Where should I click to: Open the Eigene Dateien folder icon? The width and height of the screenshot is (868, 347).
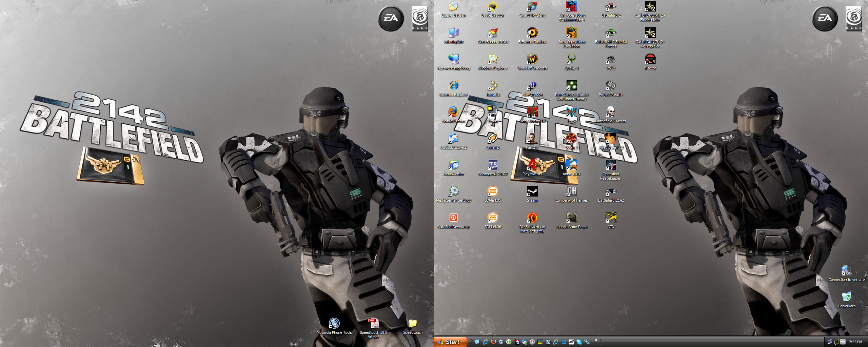(453, 9)
